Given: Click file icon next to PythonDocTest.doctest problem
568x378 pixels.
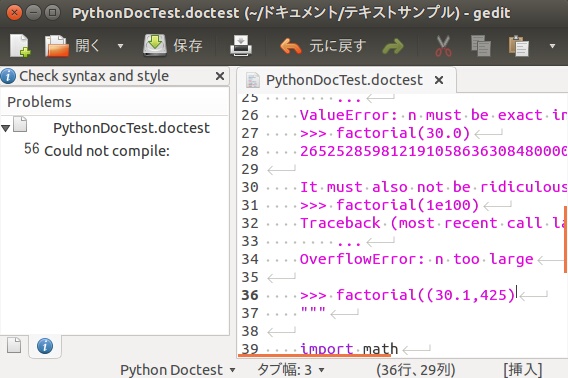Looking at the screenshot, I should 20,124.
